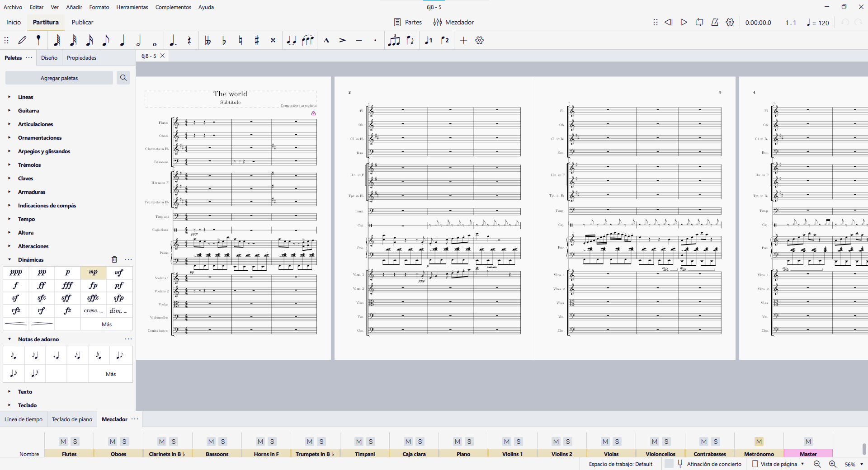Open the Vista de página dropdown
This screenshot has width=868, height=470.
coord(778,464)
